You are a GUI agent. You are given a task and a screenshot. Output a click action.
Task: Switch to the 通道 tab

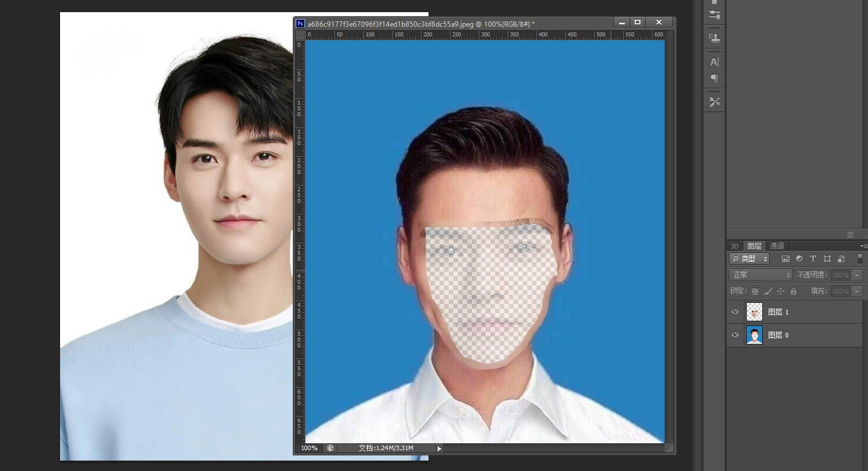click(x=777, y=246)
